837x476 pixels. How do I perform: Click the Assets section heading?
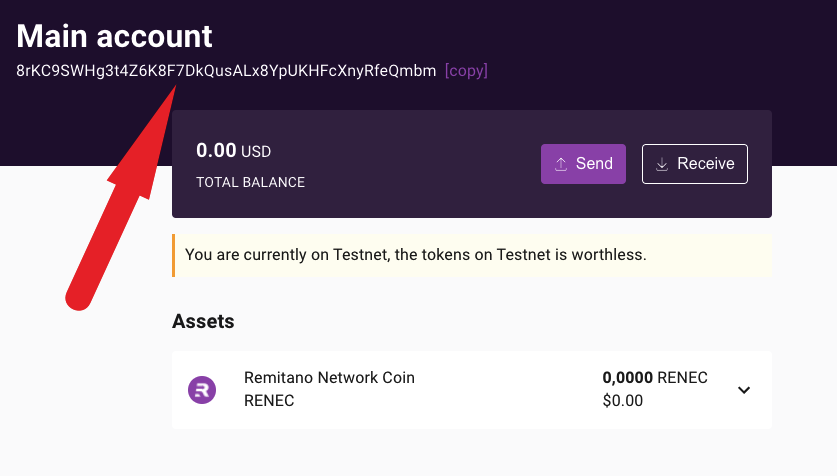[203, 322]
